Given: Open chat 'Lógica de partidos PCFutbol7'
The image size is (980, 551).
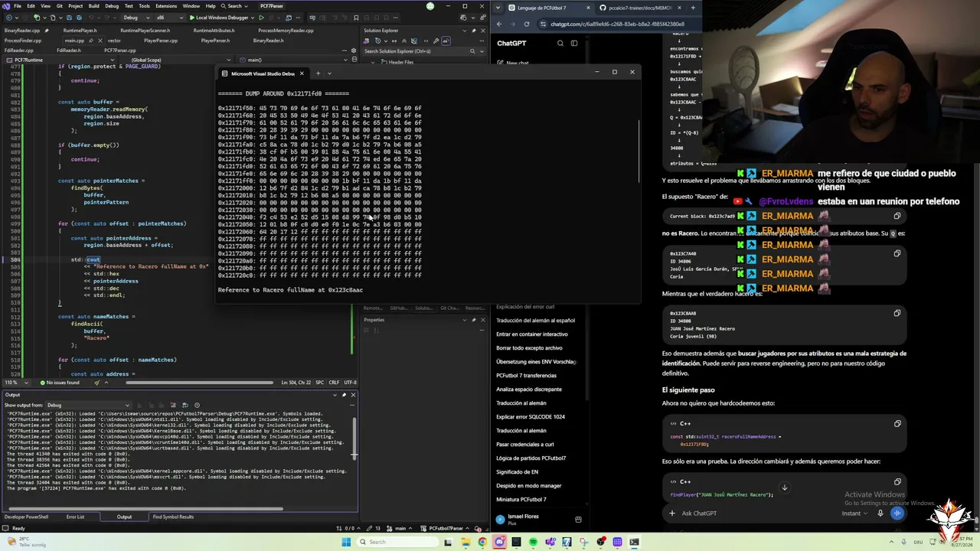Looking at the screenshot, I should pos(531,458).
